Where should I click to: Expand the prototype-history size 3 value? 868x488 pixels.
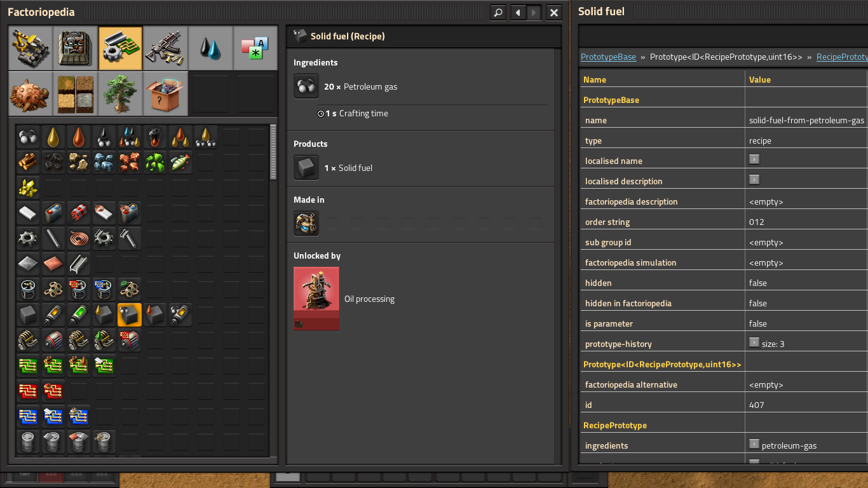click(754, 342)
